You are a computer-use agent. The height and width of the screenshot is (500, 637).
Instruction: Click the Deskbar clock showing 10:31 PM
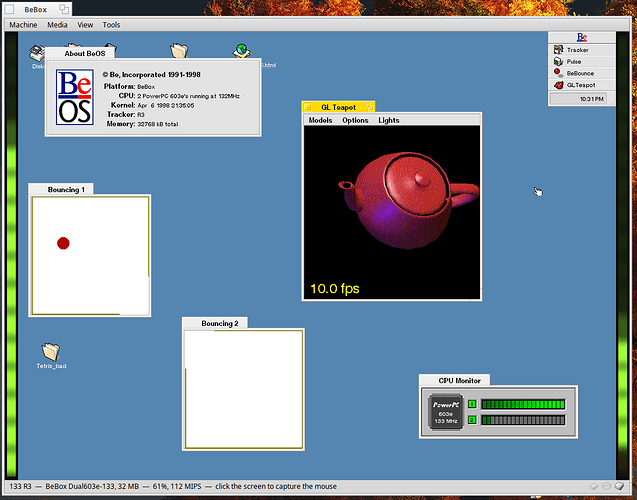578,99
